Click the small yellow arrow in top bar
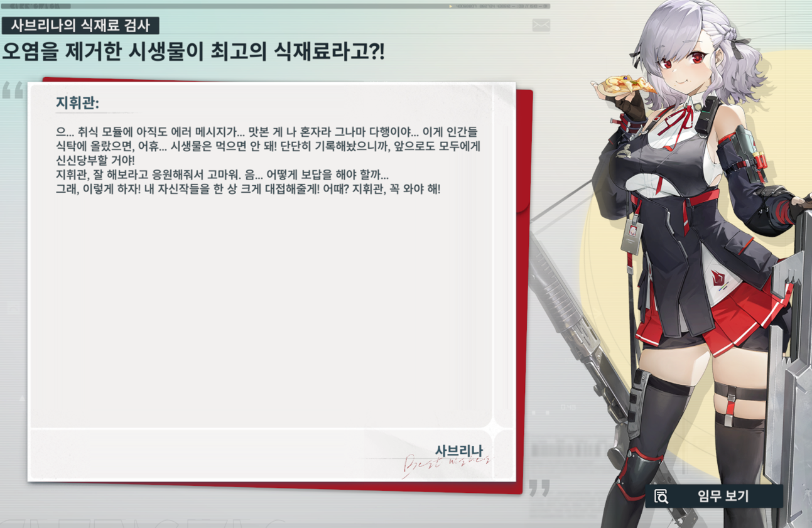The height and width of the screenshot is (528, 812). pyautogui.click(x=451, y=6)
